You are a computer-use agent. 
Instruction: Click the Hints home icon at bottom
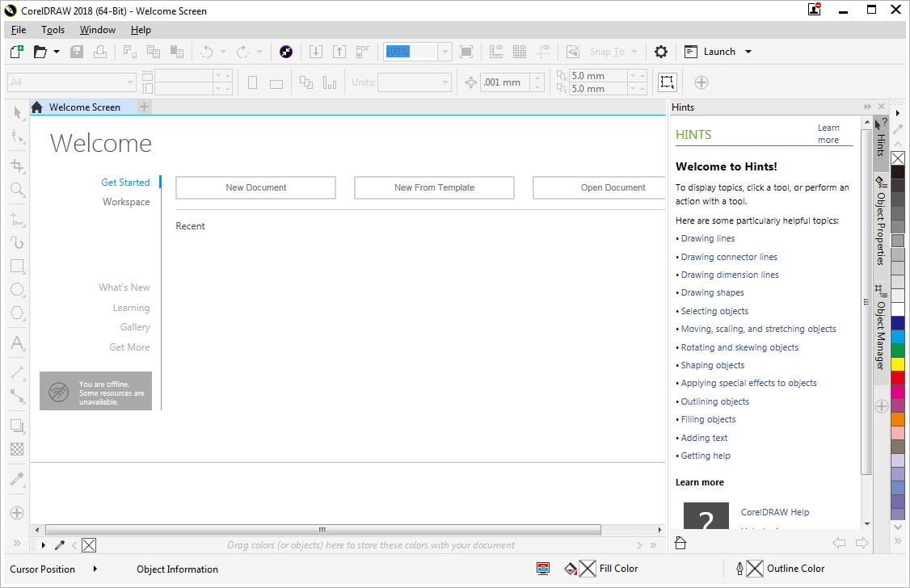(680, 543)
